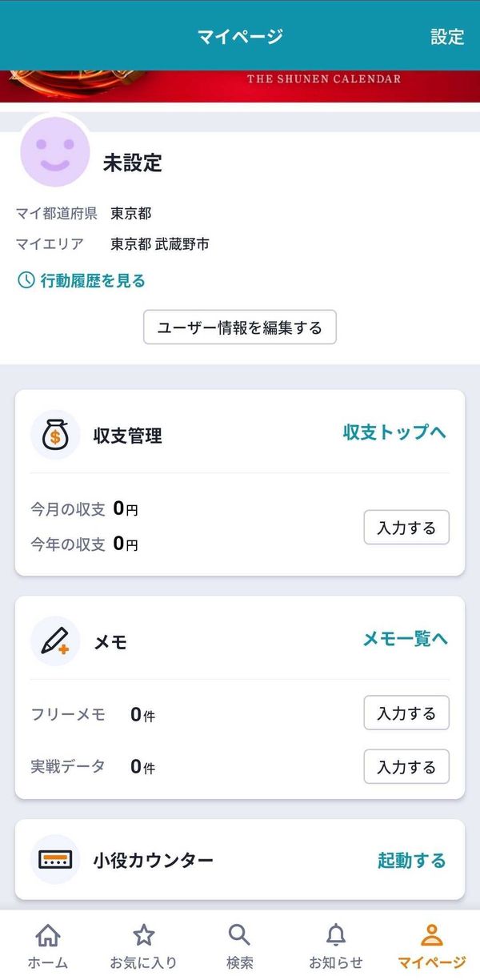The image size is (480, 980).
Task: Tap the clock icon beside 行動履歴
Action: coord(26,280)
